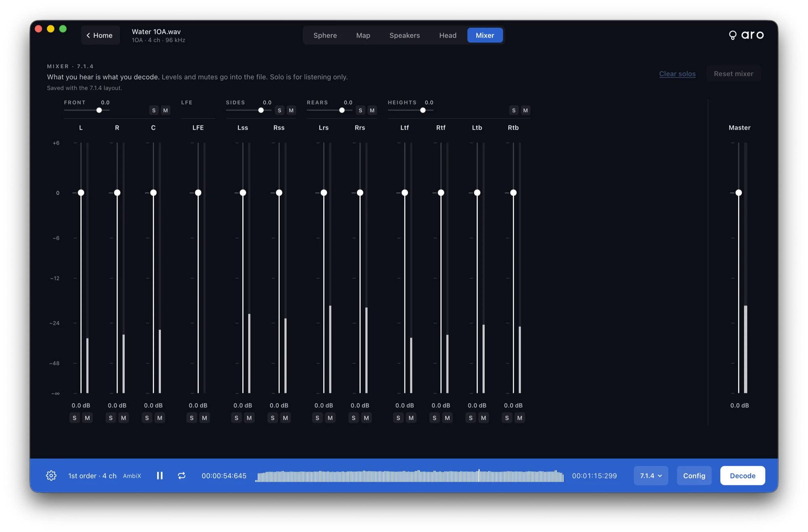
Task: Click the REARS group gain slider handle
Action: pyautogui.click(x=342, y=110)
